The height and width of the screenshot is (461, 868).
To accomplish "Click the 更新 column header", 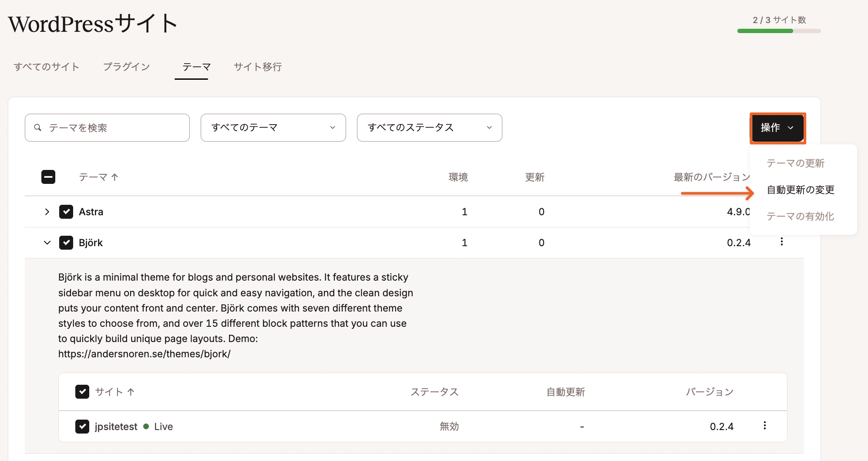I will tap(535, 177).
